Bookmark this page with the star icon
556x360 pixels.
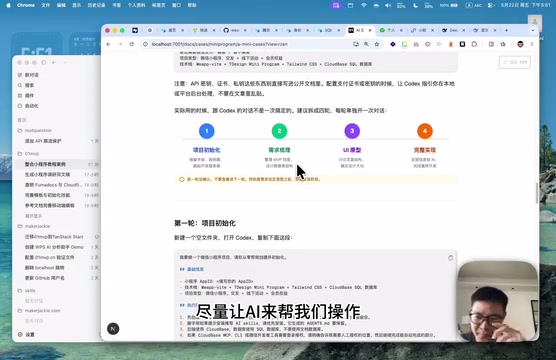[377, 44]
